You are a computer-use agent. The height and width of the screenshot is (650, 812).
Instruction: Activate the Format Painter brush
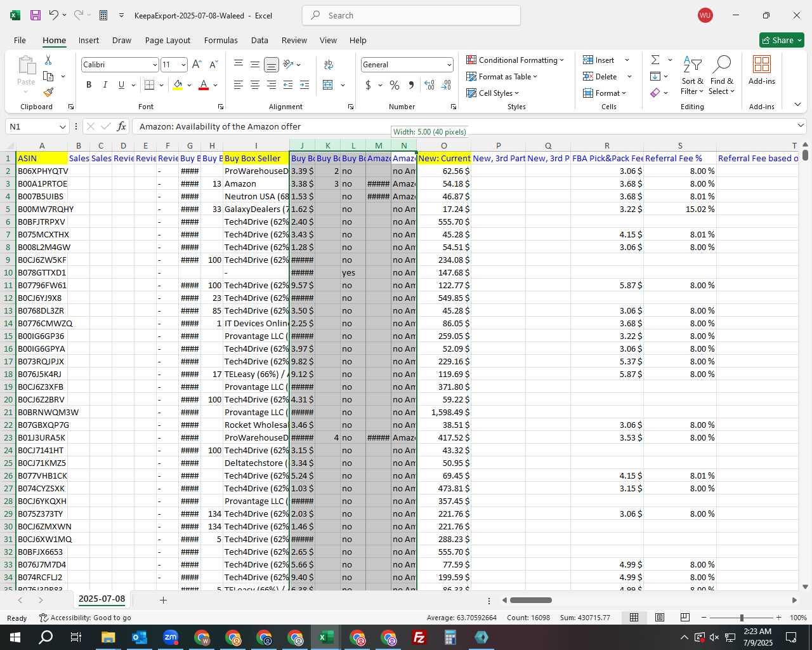48,93
